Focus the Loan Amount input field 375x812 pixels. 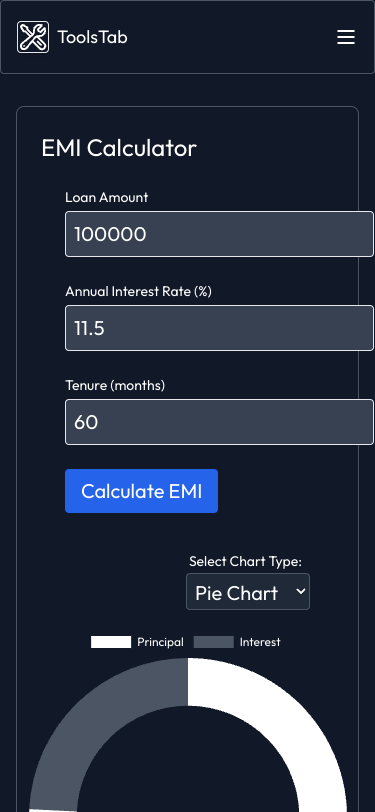click(x=219, y=234)
